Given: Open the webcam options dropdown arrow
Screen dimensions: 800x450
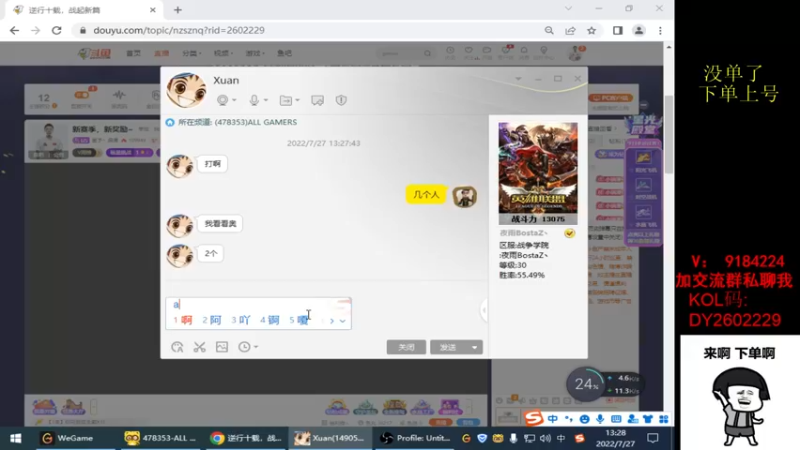Looking at the screenshot, I should [x=234, y=100].
